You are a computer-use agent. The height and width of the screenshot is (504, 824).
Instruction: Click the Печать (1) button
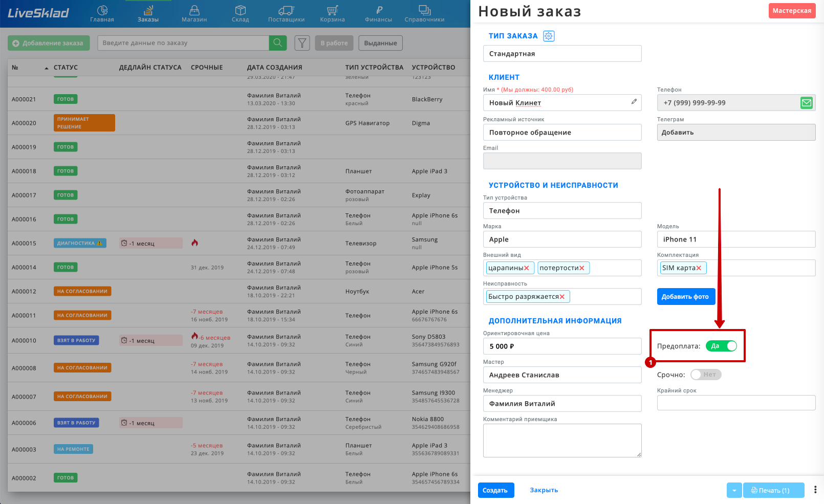[x=773, y=490]
